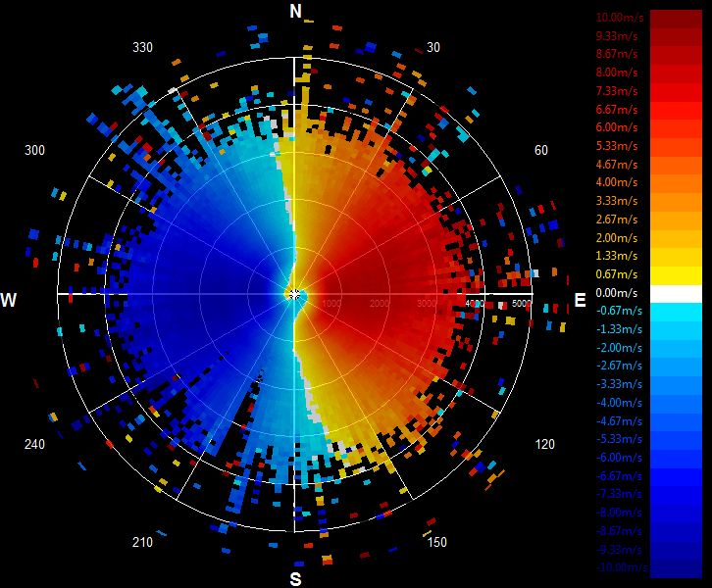Click the 30 degree azimuth label
712x588 pixels.
433,48
